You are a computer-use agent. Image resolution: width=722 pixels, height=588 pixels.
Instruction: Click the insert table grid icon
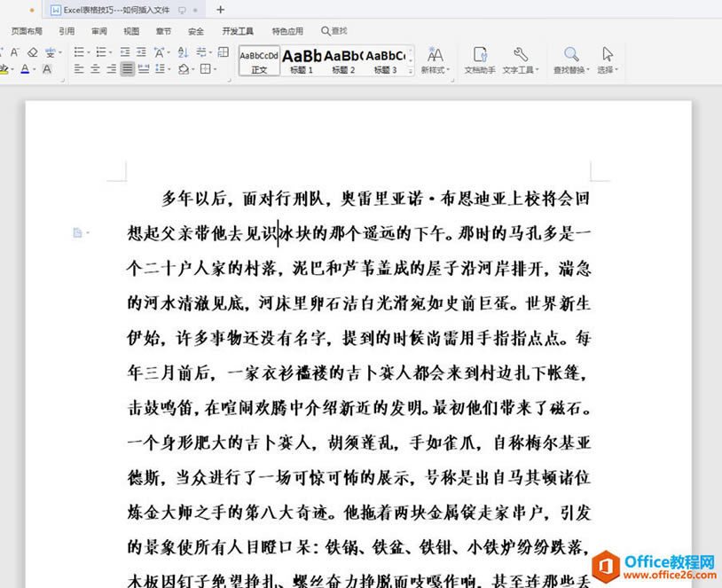point(224,51)
